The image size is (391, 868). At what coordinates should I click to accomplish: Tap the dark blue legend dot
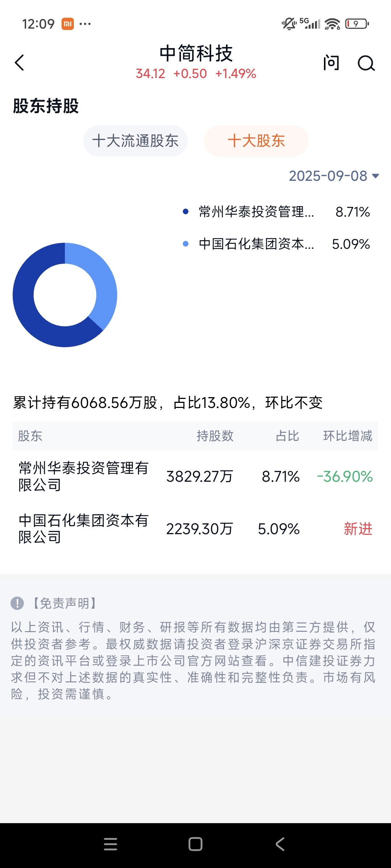click(186, 212)
